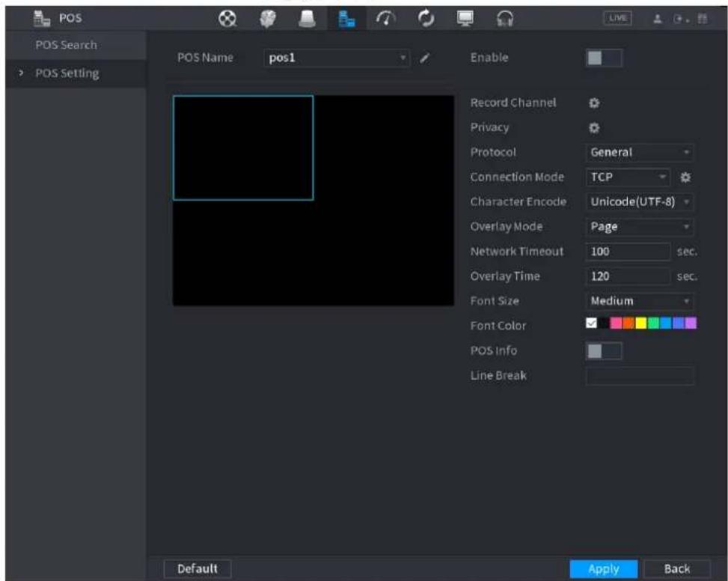Click the cyan overlay rectangle in preview
Screen dimensions: 728x581
tap(243, 148)
